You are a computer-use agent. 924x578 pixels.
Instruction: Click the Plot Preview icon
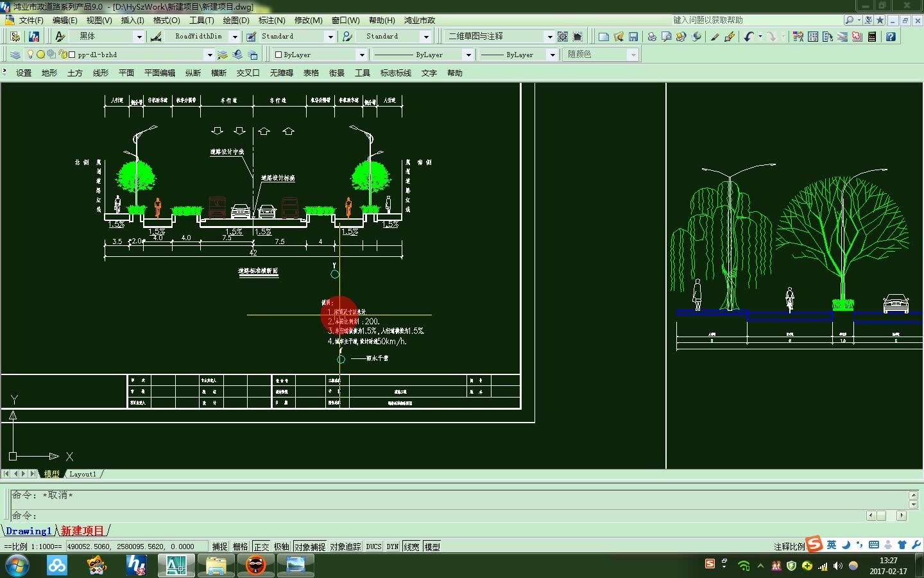[667, 37]
